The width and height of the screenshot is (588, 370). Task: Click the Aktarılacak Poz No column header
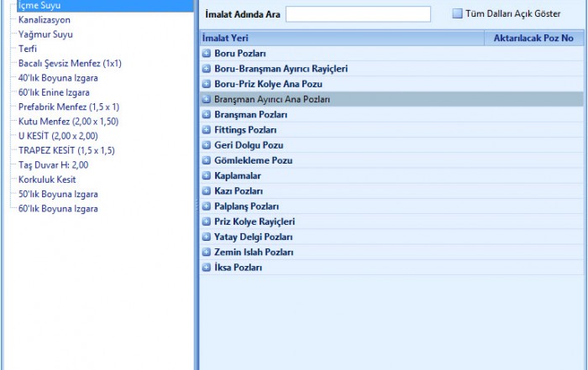(x=534, y=38)
